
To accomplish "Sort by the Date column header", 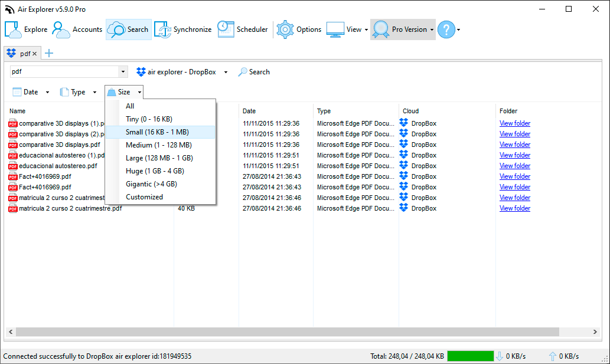I will click(x=249, y=111).
